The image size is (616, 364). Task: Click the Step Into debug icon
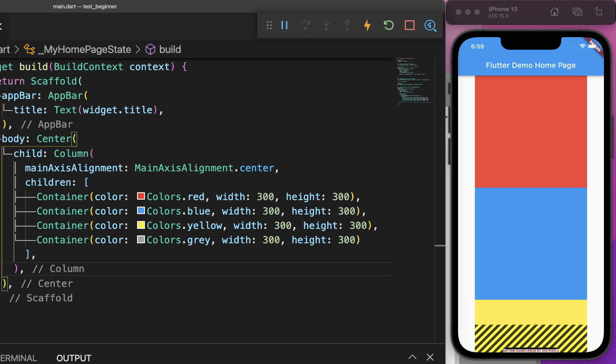point(326,25)
